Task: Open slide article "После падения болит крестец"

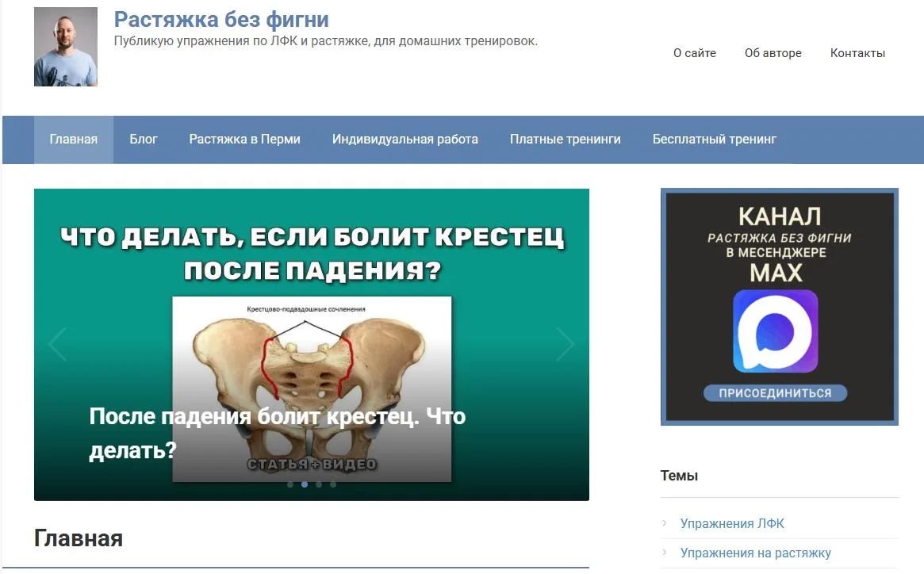Action: point(277,433)
